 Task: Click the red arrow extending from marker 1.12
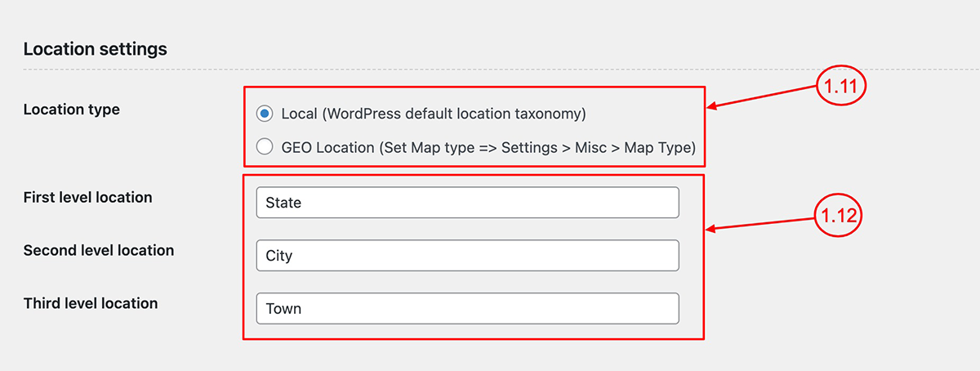coord(759,224)
